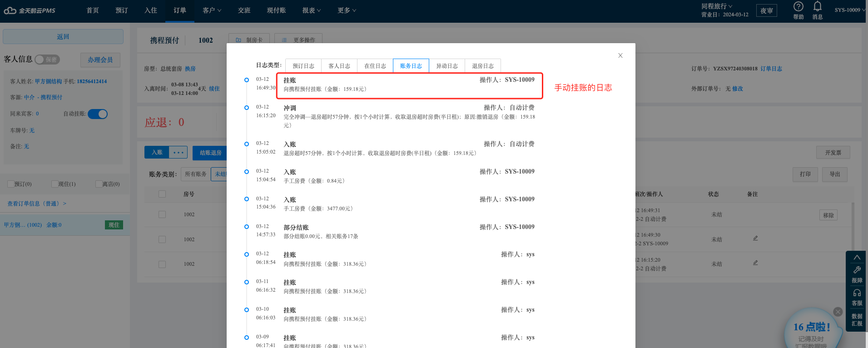Check the 预订(0) checkbox
868x348 pixels.
point(10,184)
